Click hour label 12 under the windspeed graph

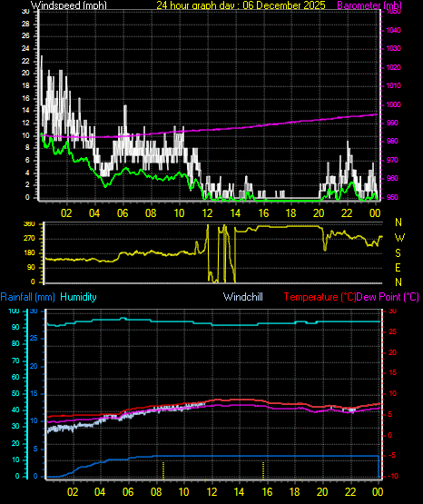[207, 213]
